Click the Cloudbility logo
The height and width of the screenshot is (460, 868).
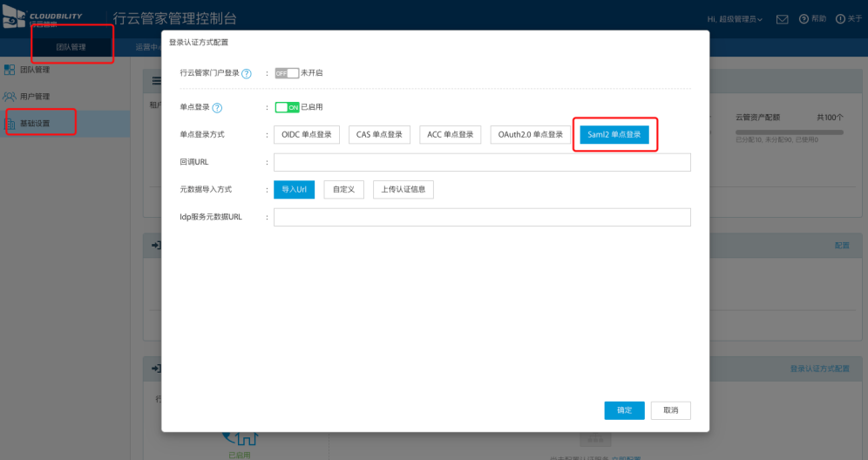42,16
